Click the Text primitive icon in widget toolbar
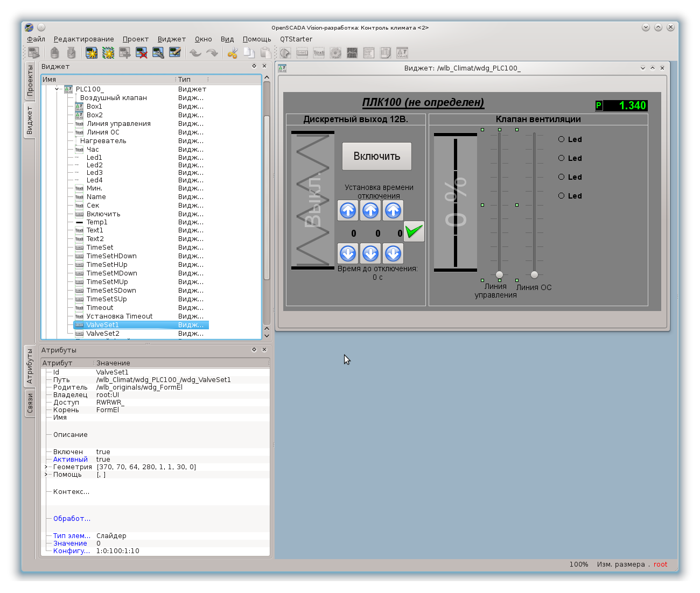The image size is (700, 593). 319,53
